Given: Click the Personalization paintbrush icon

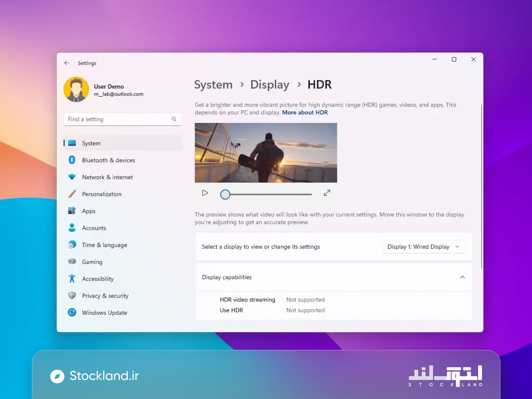Looking at the screenshot, I should click(72, 194).
